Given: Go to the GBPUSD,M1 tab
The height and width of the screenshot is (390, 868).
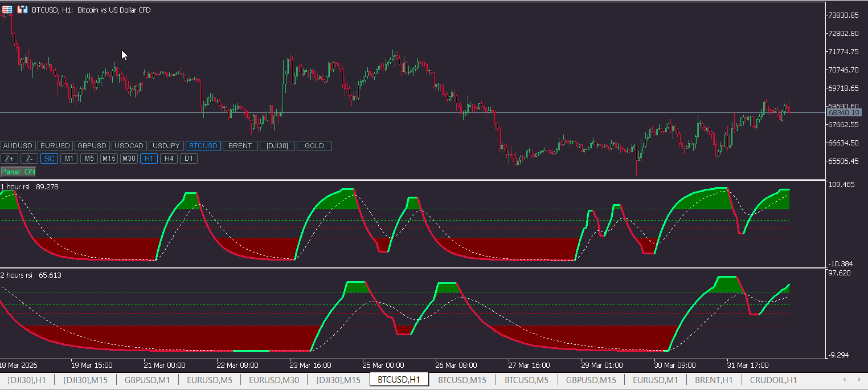Looking at the screenshot, I should pos(148,380).
